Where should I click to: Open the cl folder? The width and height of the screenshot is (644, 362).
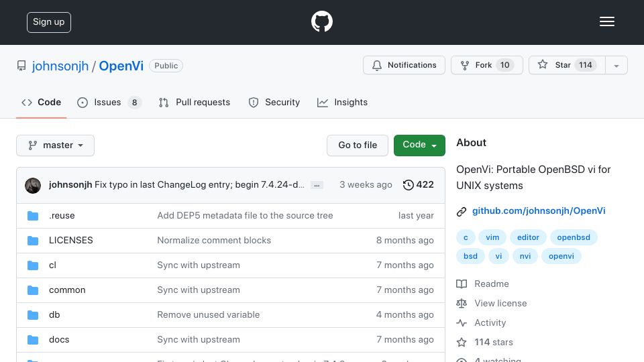click(x=52, y=265)
